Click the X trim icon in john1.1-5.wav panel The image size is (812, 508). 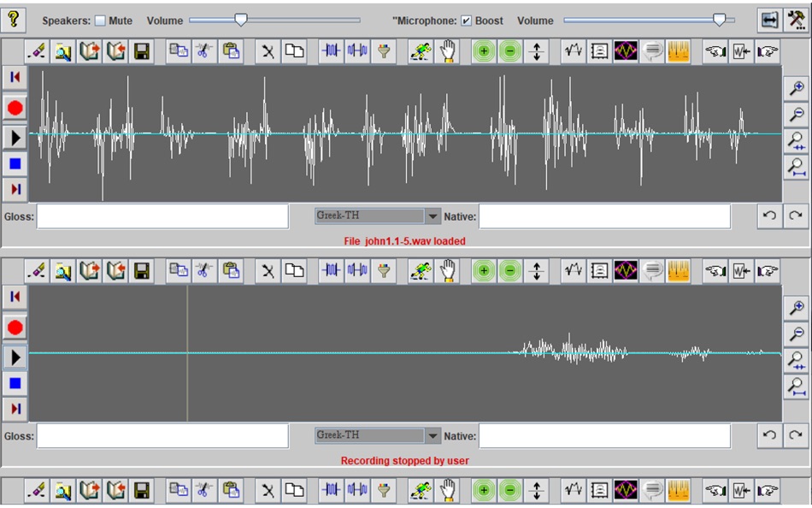pos(268,51)
